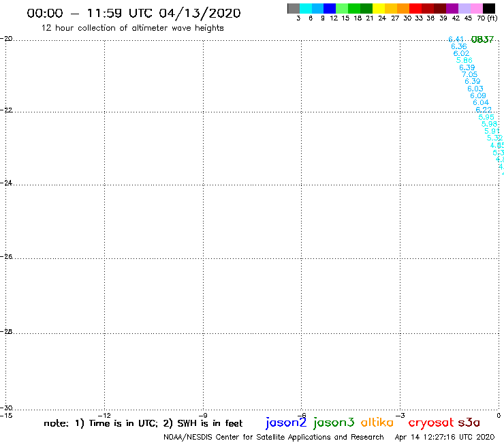Click the legend scale label '33'

[419, 18]
